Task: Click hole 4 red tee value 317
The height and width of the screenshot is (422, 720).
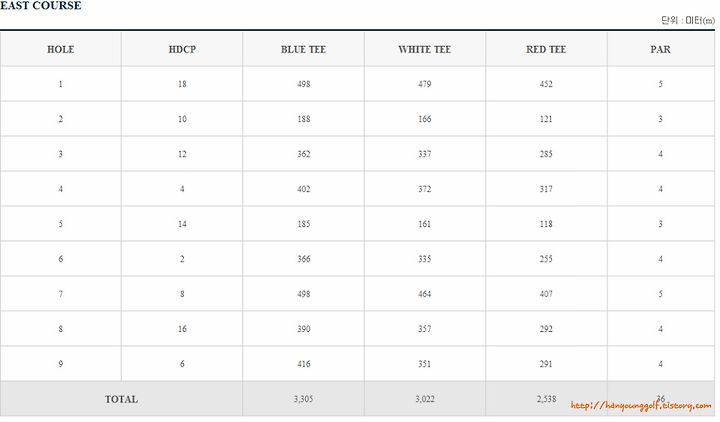Action: 546,189
